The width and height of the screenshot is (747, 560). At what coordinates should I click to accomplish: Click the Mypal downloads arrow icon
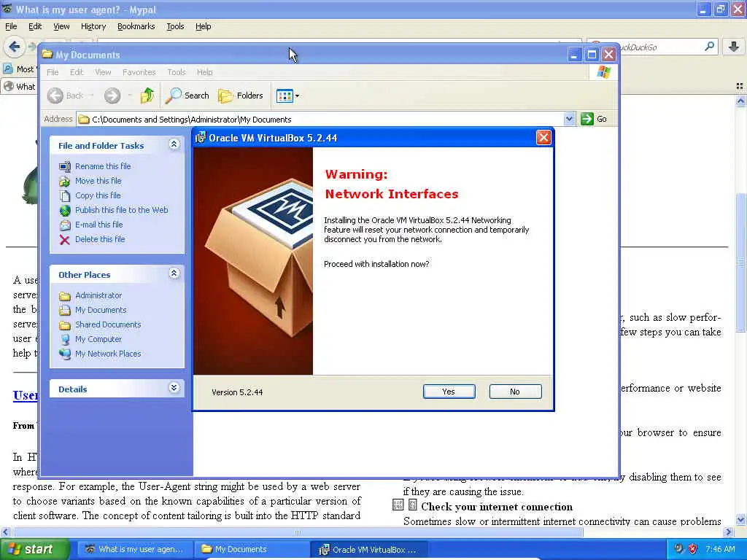(733, 47)
